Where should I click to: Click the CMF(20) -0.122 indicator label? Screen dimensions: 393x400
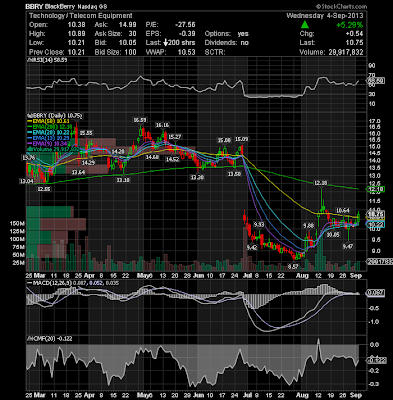click(49, 339)
